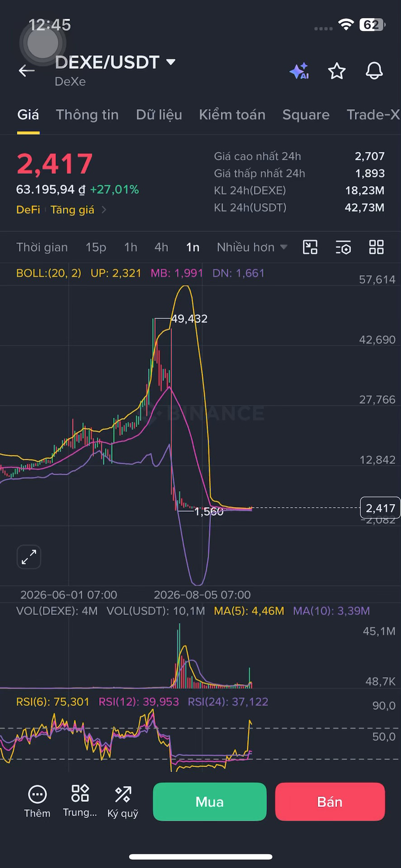Tap the 2026-08-05 07:00 date label
The image size is (401, 868).
coord(202,595)
